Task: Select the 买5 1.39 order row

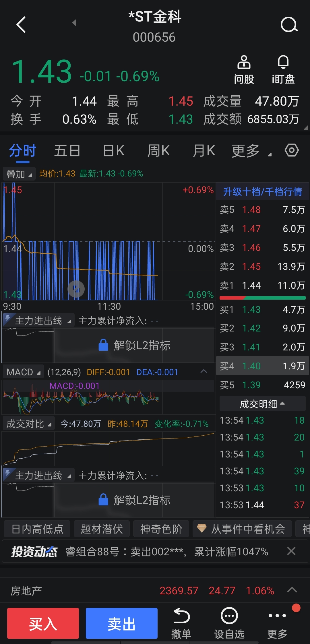Action: [262, 385]
